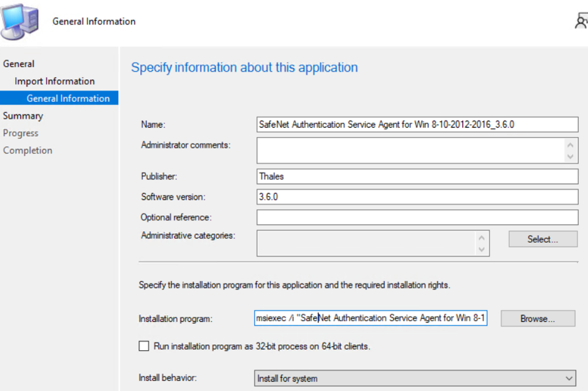Screen dimensions: 588x391
Task: Click the Software version field showing 3.6.0
Action: click(x=418, y=197)
